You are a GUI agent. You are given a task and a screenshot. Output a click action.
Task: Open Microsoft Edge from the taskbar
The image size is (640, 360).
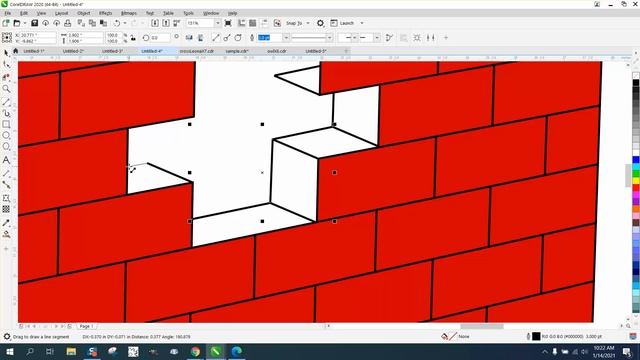pos(237,351)
